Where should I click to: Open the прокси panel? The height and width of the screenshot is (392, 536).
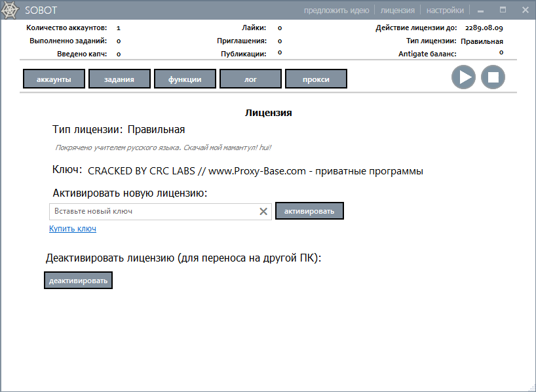[316, 78]
